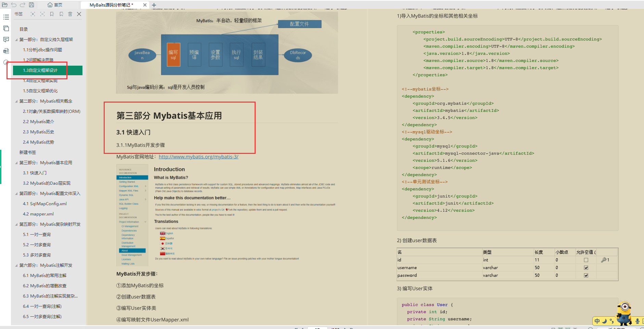
Task: Jump to bookmark 5.2 一对多查询
Action: [x=37, y=245]
